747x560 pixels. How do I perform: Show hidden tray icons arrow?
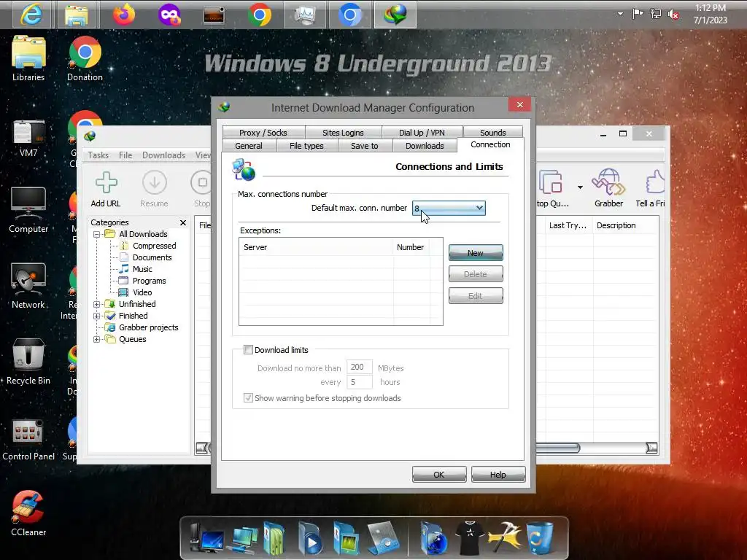(620, 14)
